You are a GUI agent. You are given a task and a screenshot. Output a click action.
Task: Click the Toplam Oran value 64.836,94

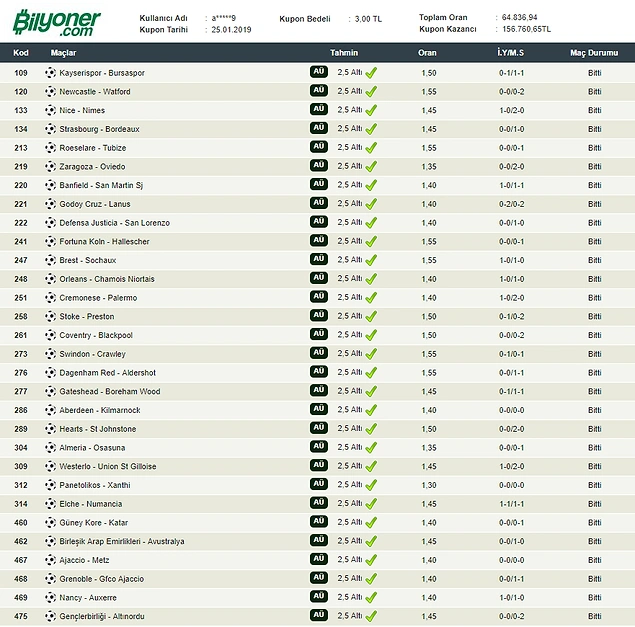pos(520,17)
